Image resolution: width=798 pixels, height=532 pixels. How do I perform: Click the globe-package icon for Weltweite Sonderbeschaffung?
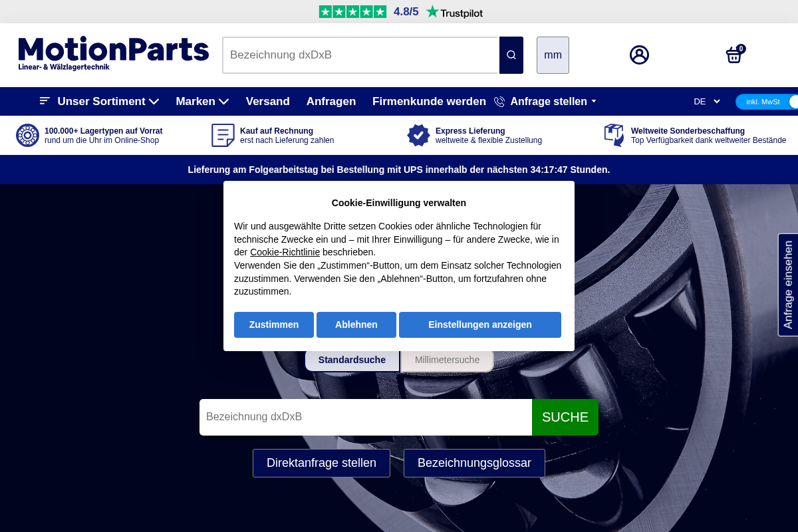click(614, 135)
